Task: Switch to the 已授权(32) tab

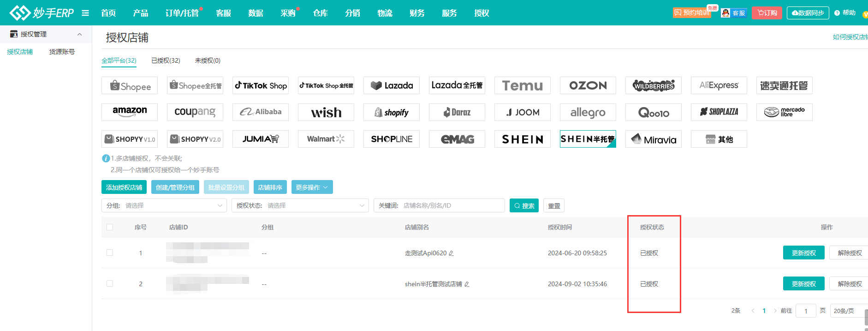Action: pyautogui.click(x=166, y=60)
